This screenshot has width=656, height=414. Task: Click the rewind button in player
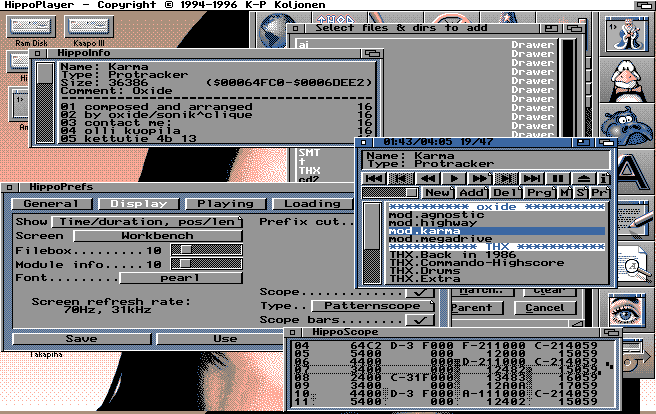click(x=427, y=178)
